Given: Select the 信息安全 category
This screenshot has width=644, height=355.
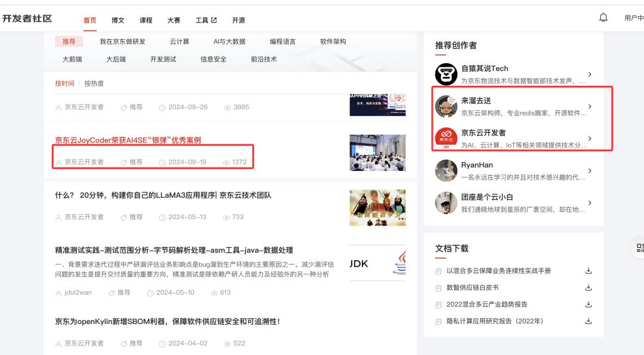Looking at the screenshot, I should point(213,59).
